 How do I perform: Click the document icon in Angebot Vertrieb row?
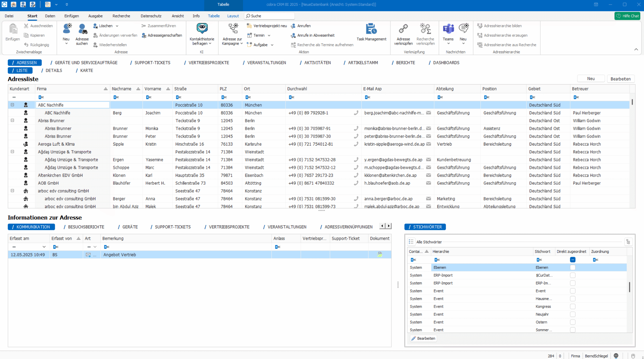pos(380,254)
